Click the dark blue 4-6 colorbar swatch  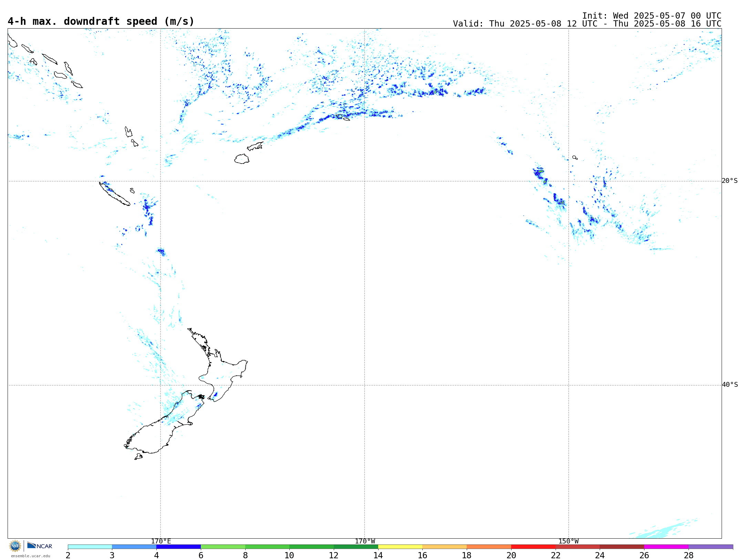(x=178, y=547)
